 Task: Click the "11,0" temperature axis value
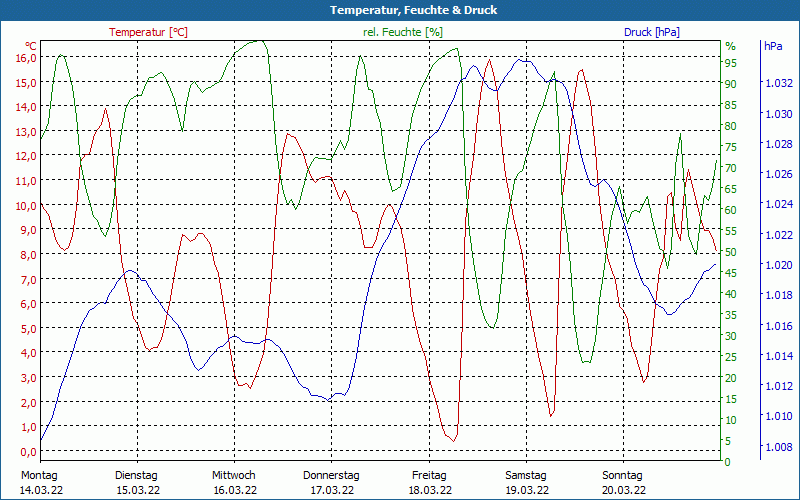[x=26, y=181]
